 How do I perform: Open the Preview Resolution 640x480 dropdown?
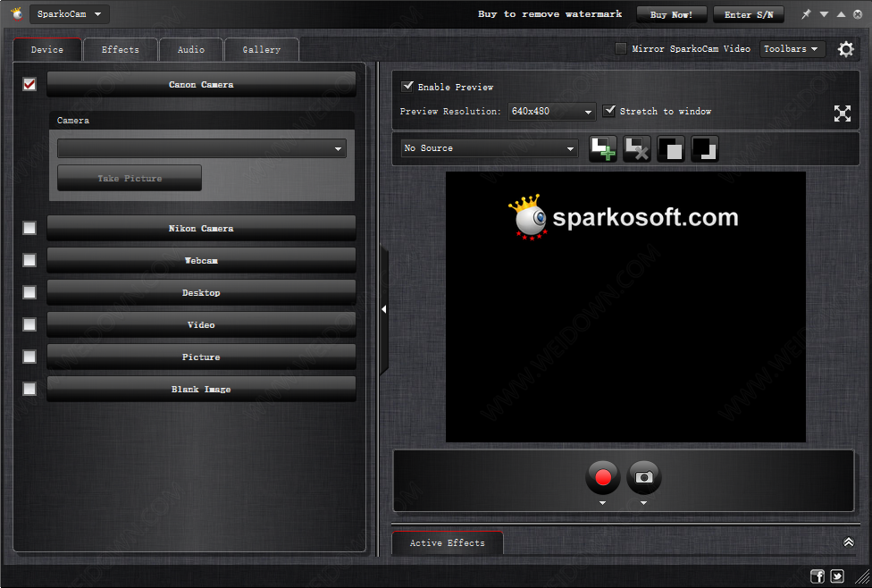(551, 112)
